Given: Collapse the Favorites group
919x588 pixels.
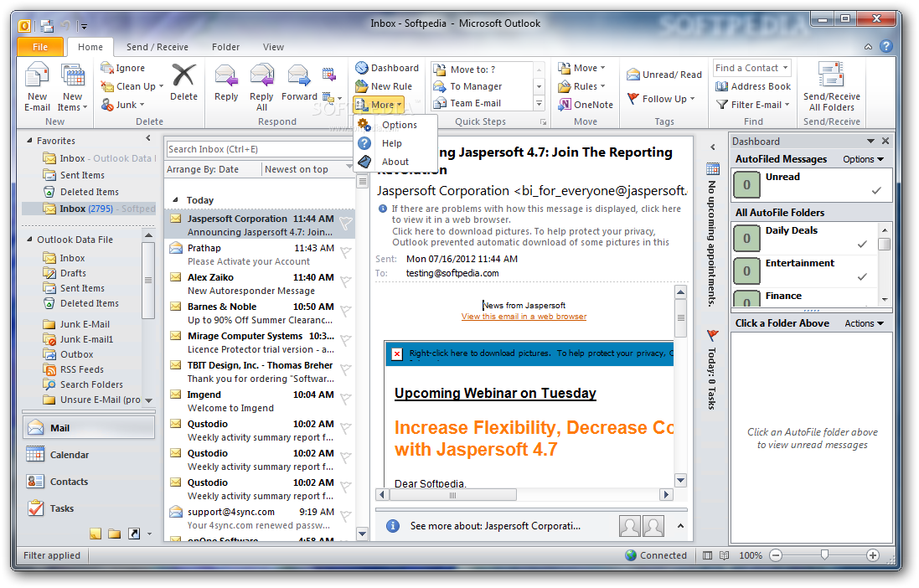Looking at the screenshot, I should coord(30,141).
